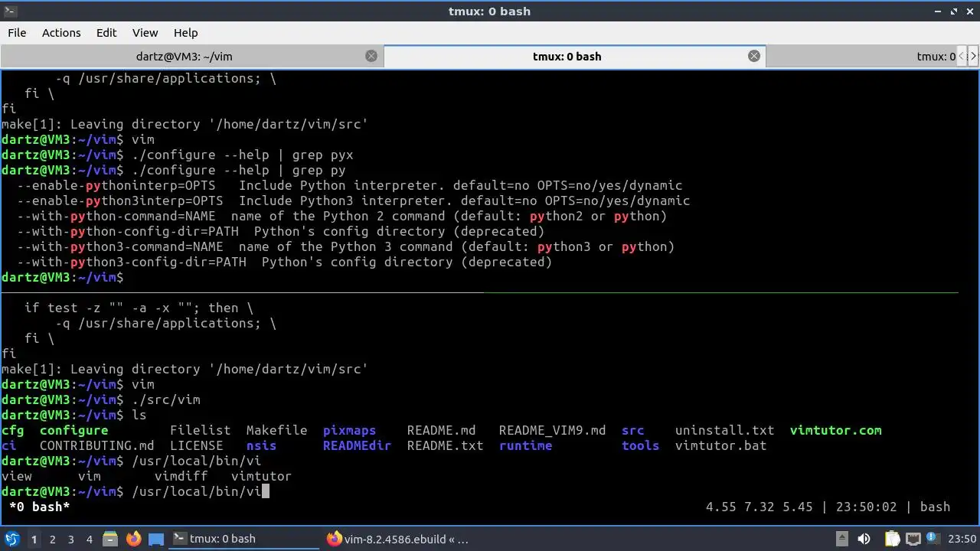
Task: Switch to virtual desktop 3
Action: [x=70, y=540]
